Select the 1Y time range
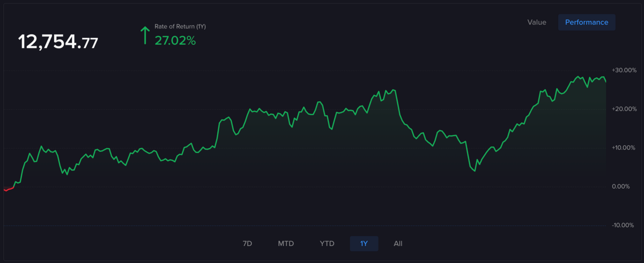The height and width of the screenshot is (263, 644). (x=364, y=244)
